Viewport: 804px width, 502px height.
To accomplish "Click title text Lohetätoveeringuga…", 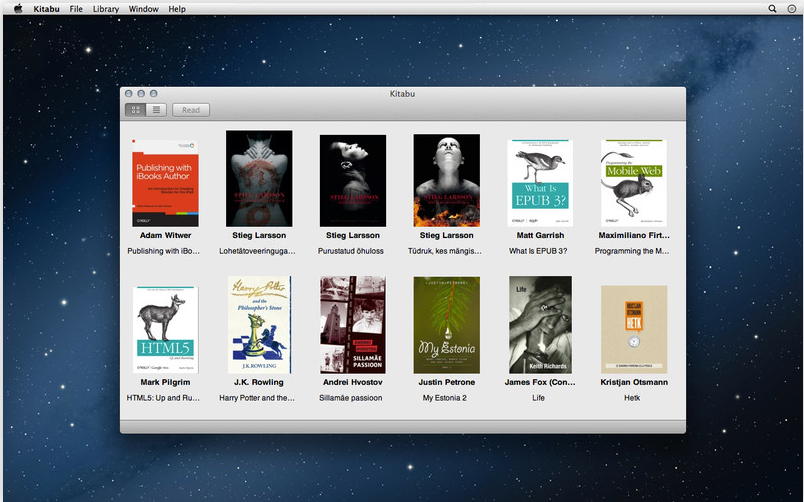I will pos(257,251).
